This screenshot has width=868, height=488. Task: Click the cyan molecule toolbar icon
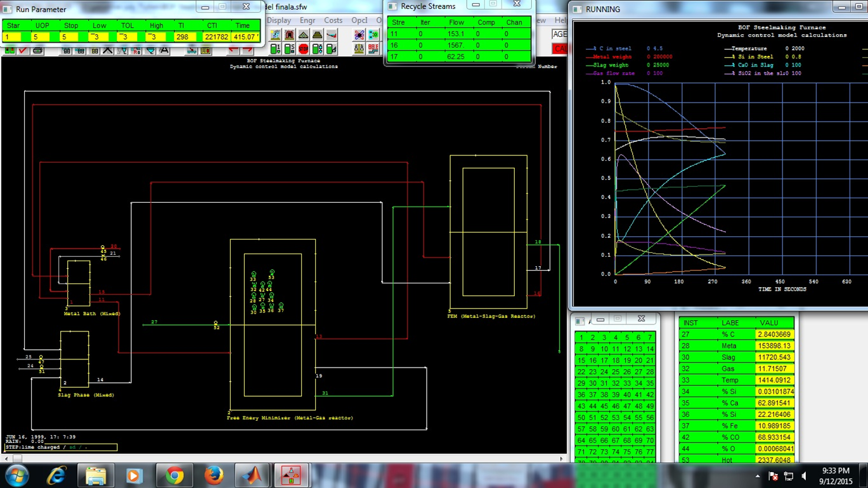373,35
